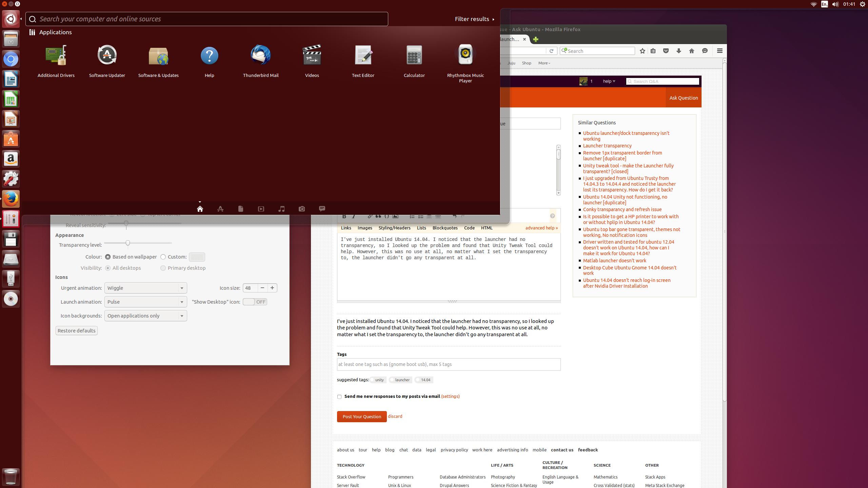Open the Styling/Headers help tab
868x488 pixels.
pyautogui.click(x=394, y=228)
